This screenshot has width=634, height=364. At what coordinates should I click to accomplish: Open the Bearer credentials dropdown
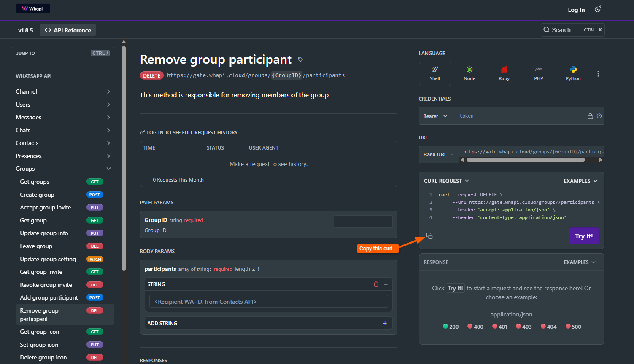pyautogui.click(x=436, y=116)
